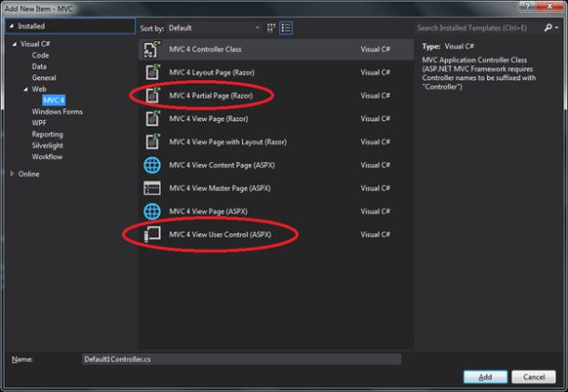Collapse the Installed section
The width and height of the screenshot is (568, 392).
[x=11, y=26]
